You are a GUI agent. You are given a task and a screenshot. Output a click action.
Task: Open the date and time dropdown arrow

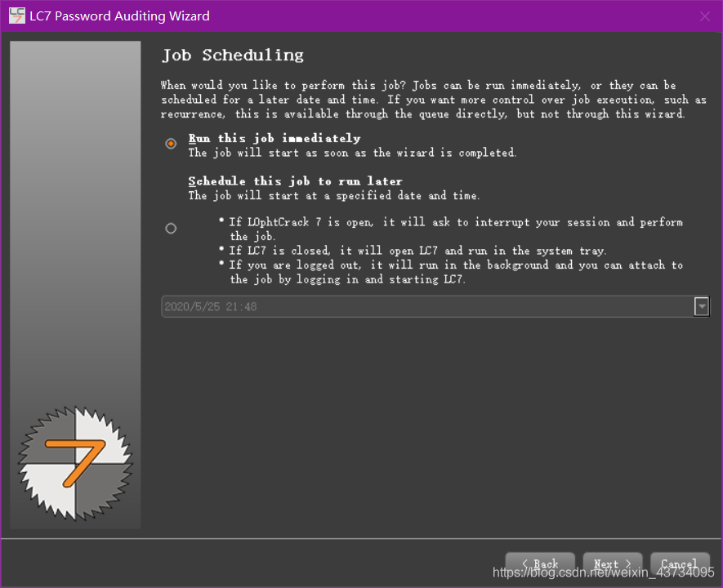701,306
